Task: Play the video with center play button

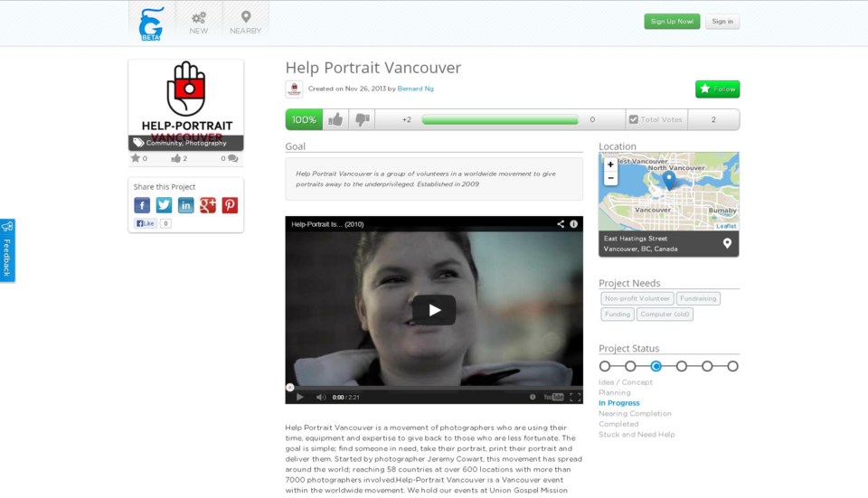Action: tap(434, 310)
